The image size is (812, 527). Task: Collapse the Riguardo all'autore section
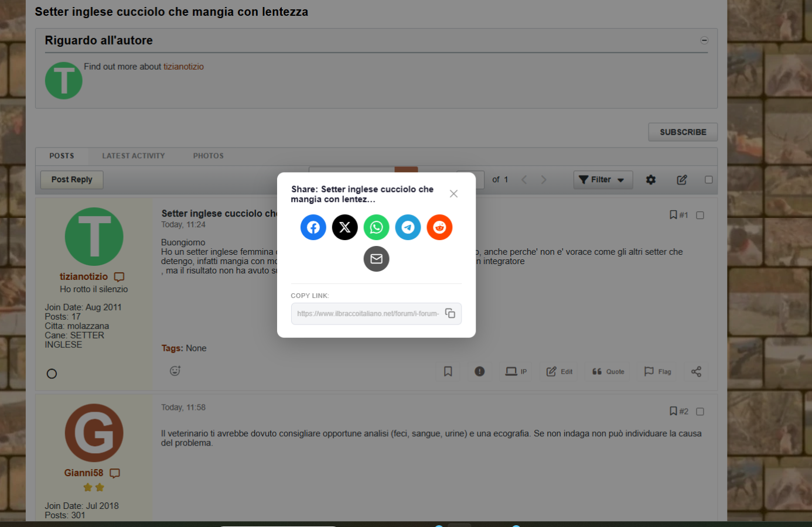(704, 40)
